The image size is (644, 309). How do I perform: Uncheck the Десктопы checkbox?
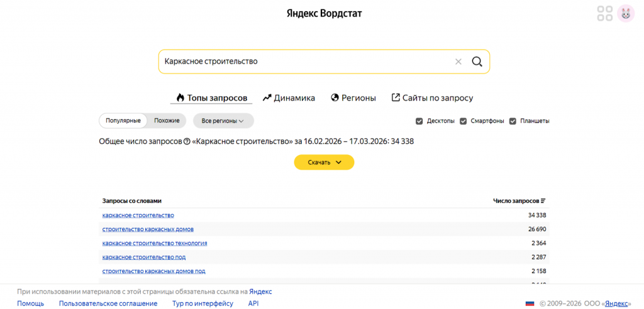[x=419, y=121]
